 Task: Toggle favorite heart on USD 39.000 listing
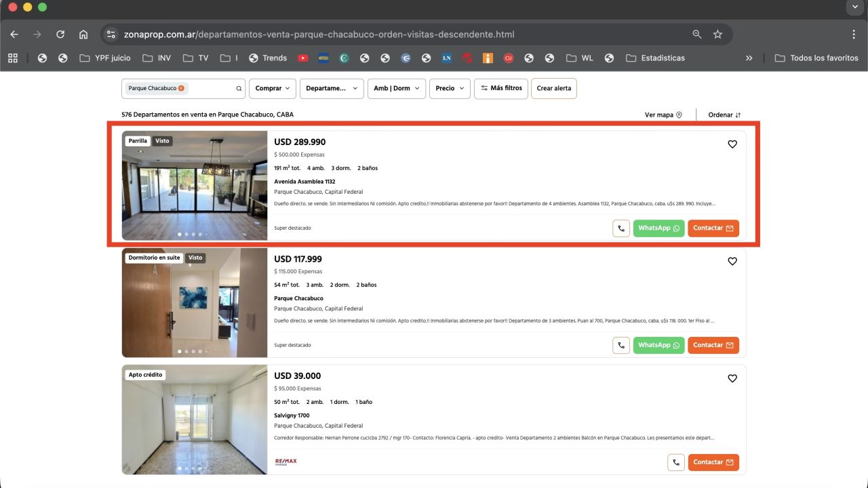(x=732, y=378)
